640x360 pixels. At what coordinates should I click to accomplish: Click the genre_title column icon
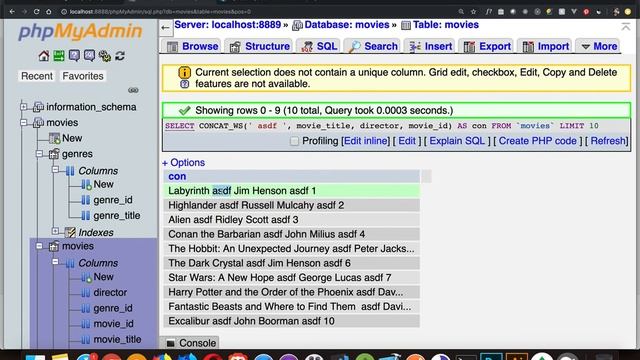coord(85,216)
